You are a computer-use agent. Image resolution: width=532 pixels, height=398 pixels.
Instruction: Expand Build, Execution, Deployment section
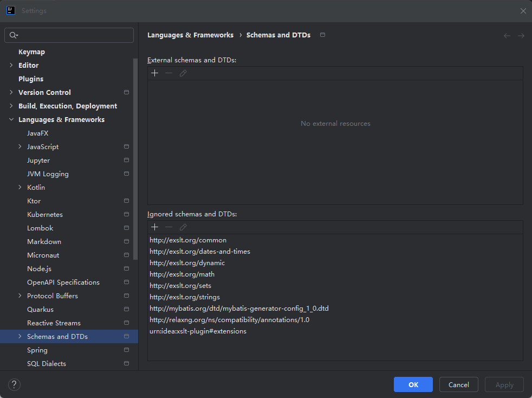click(x=11, y=106)
